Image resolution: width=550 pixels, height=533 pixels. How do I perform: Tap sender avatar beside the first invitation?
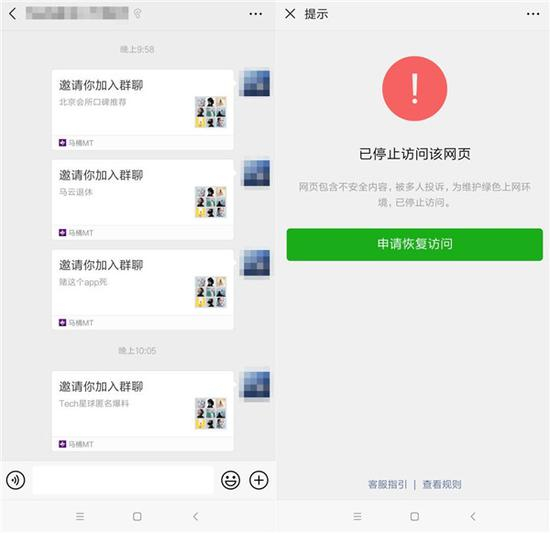pos(256,83)
